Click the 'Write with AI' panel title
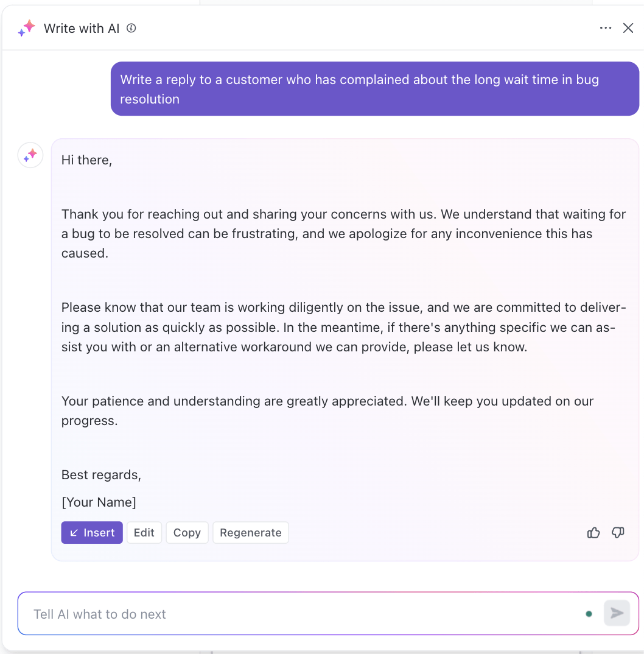Screen dimensions: 644x654 click(x=82, y=29)
